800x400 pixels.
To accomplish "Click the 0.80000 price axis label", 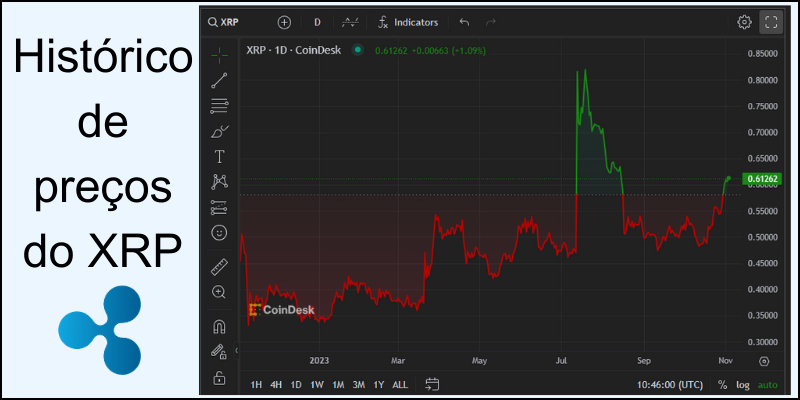I will [762, 80].
